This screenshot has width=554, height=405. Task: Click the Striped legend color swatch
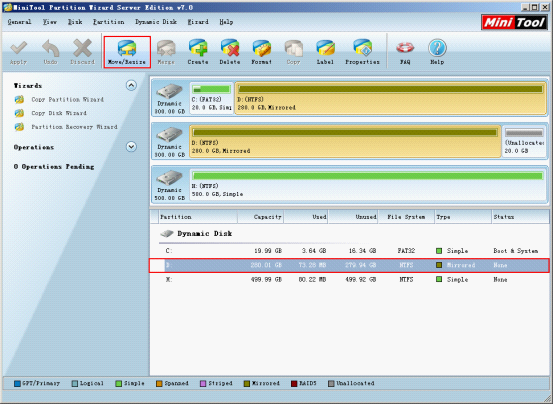[x=203, y=383]
